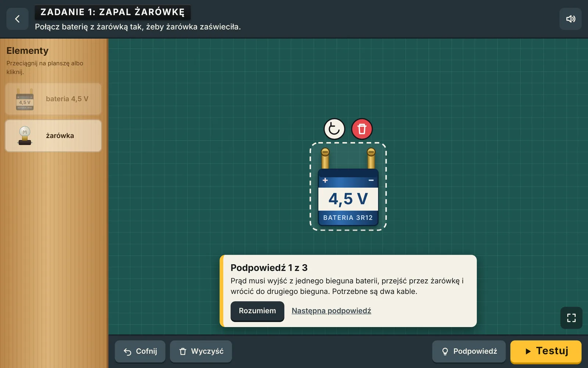Run the circuit with the Testuj button
Viewport: 588px width, 368px height.
click(x=546, y=351)
